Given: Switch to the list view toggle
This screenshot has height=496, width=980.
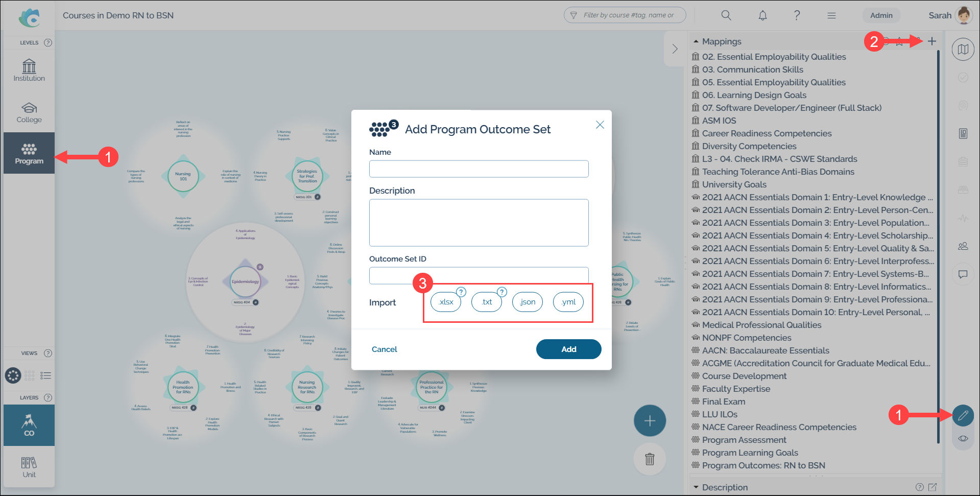Looking at the screenshot, I should pyautogui.click(x=46, y=375).
